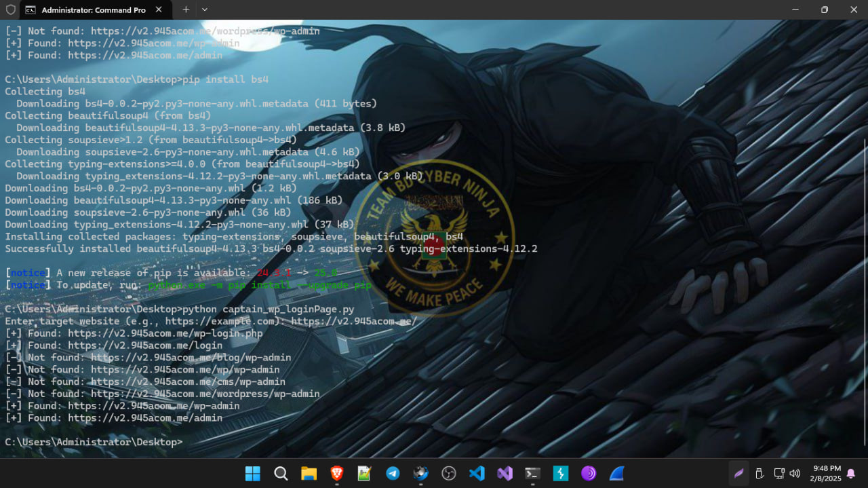868x488 pixels.
Task: Open File Explorer from the taskbar
Action: coord(309,473)
